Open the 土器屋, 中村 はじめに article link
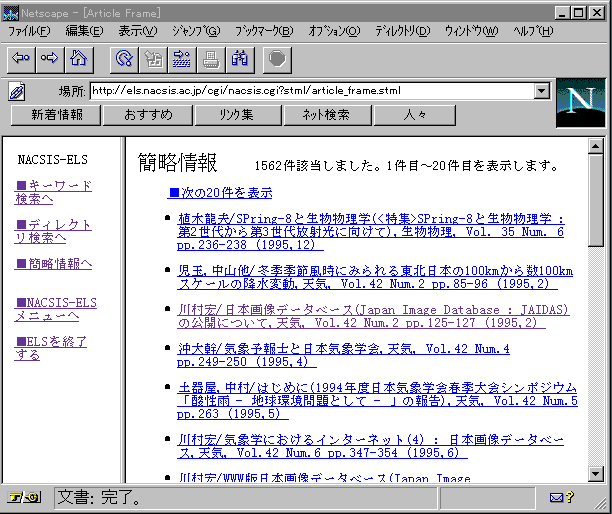Image resolution: width=612 pixels, height=514 pixels. pos(377,401)
